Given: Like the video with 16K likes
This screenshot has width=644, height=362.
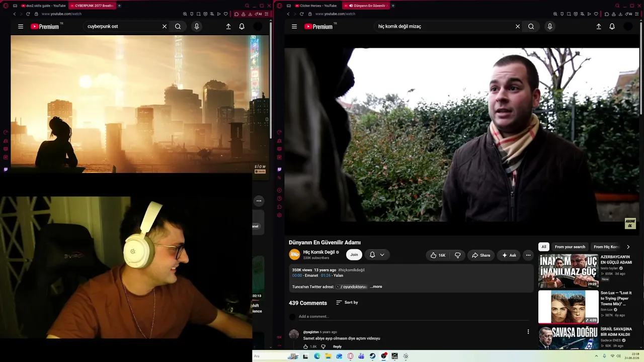Looking at the screenshot, I should click(x=438, y=255).
